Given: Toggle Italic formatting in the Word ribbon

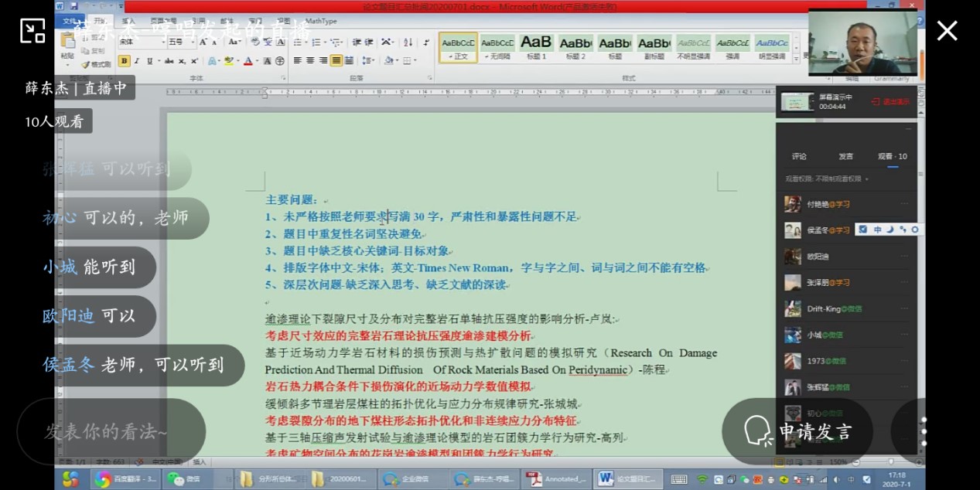Looking at the screenshot, I should [x=137, y=61].
